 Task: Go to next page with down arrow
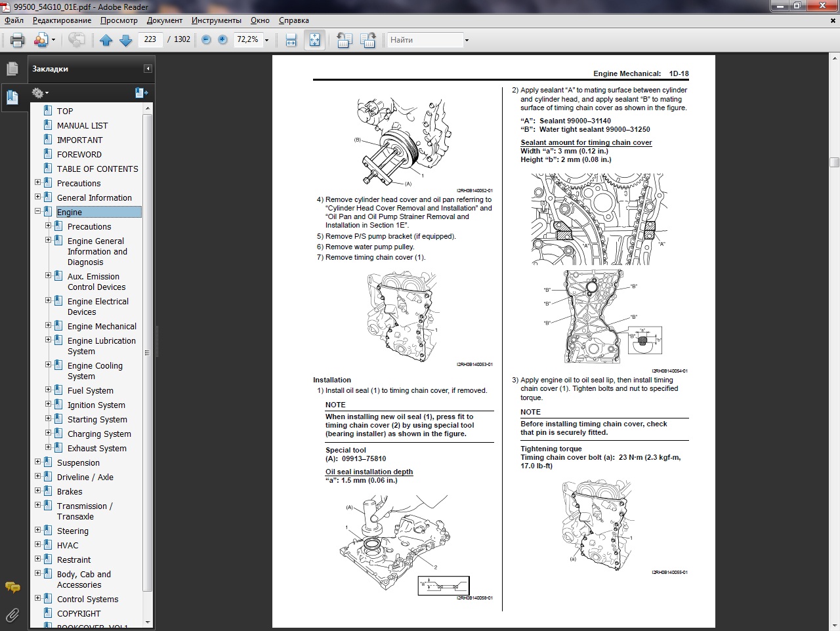coord(126,40)
